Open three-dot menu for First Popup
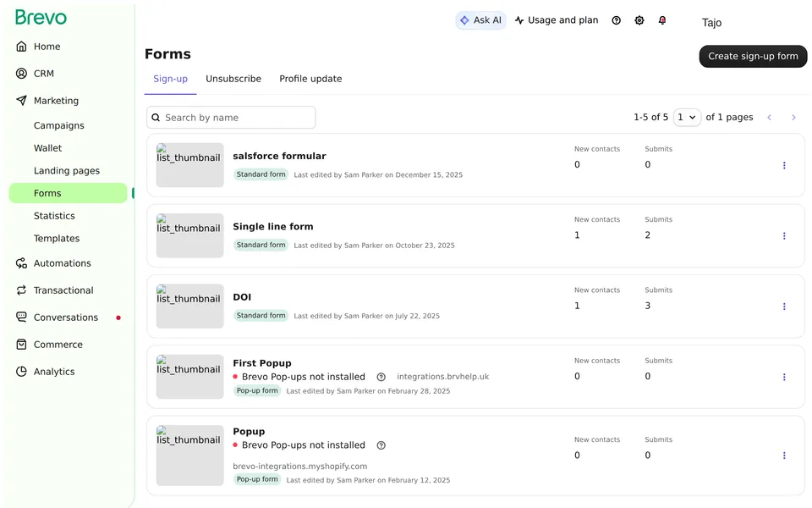The image size is (812, 508). click(x=784, y=377)
